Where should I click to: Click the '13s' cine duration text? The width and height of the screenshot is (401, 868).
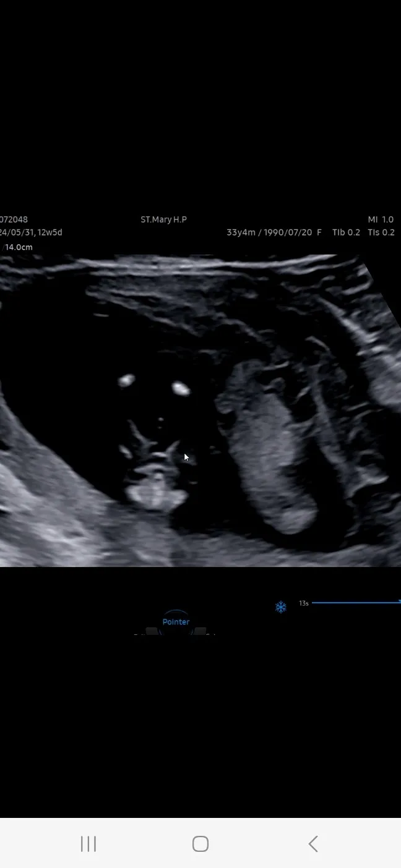point(304,603)
